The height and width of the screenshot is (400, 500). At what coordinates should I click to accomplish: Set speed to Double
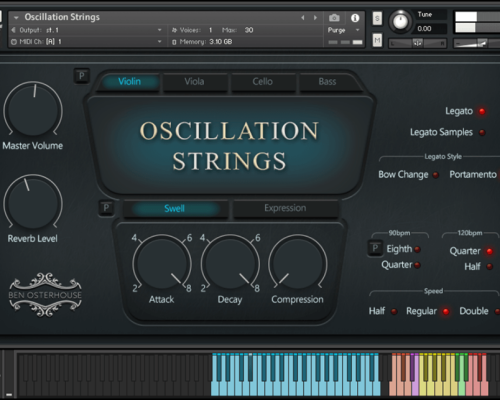[x=497, y=312]
